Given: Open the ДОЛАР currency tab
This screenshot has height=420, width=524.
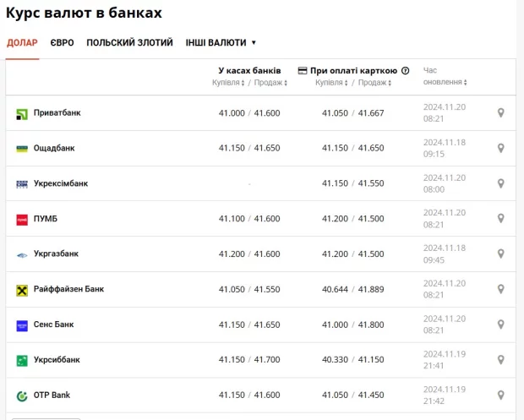Looking at the screenshot, I should pyautogui.click(x=22, y=42).
